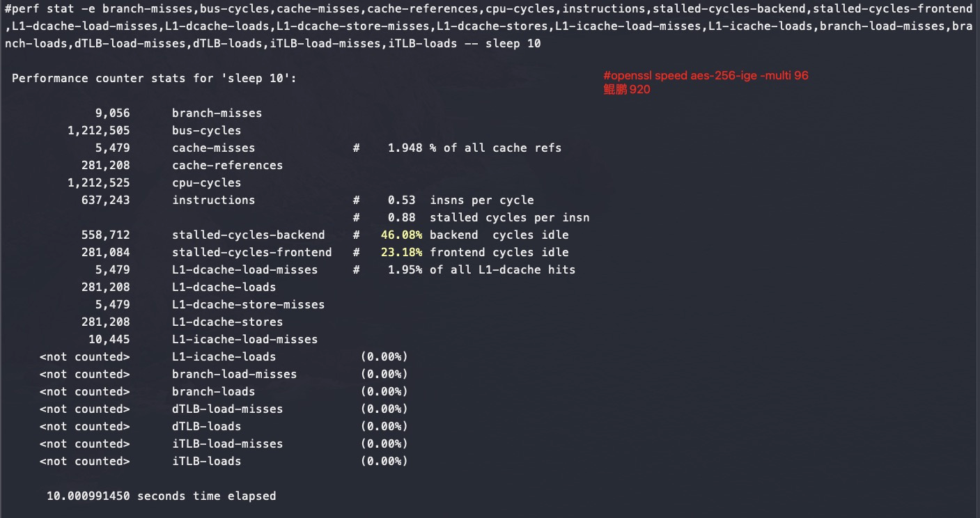Click the perf stat command at top
The height and width of the screenshot is (518, 980).
pyautogui.click(x=488, y=26)
